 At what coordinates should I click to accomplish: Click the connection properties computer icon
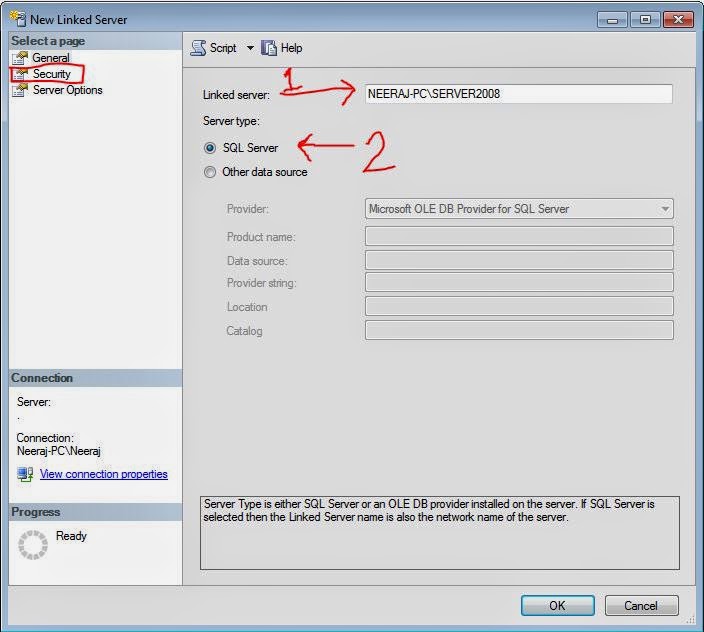[25, 474]
